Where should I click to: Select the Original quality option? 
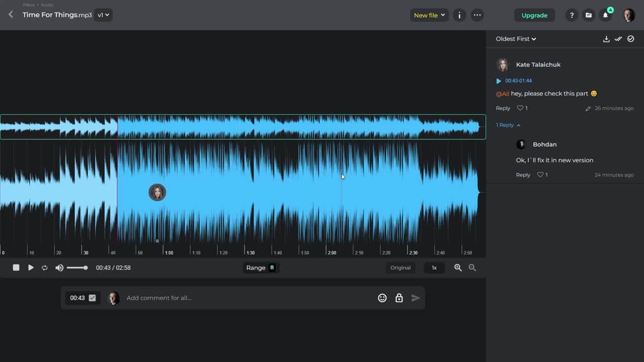point(400,267)
